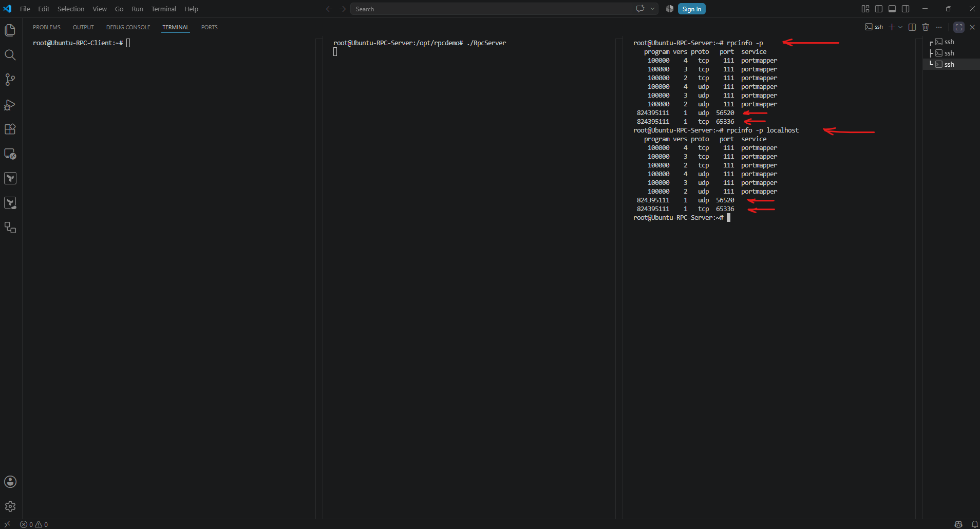This screenshot has width=980, height=529.
Task: Open the Remote Explorer view in the activity bar
Action: point(10,154)
